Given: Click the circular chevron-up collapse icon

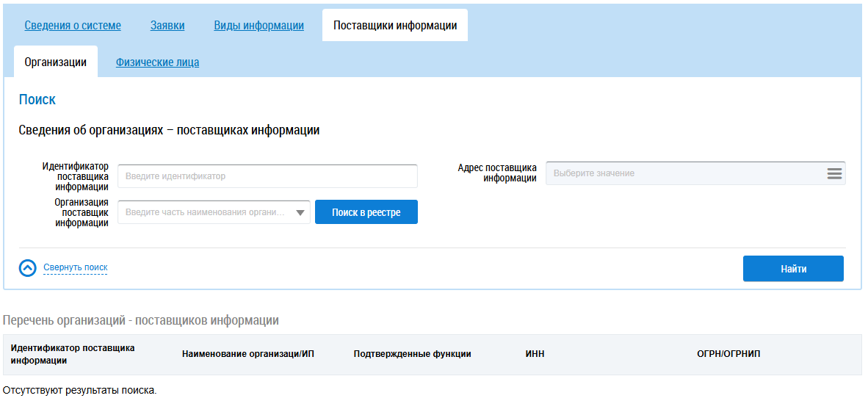Looking at the screenshot, I should (x=27, y=268).
